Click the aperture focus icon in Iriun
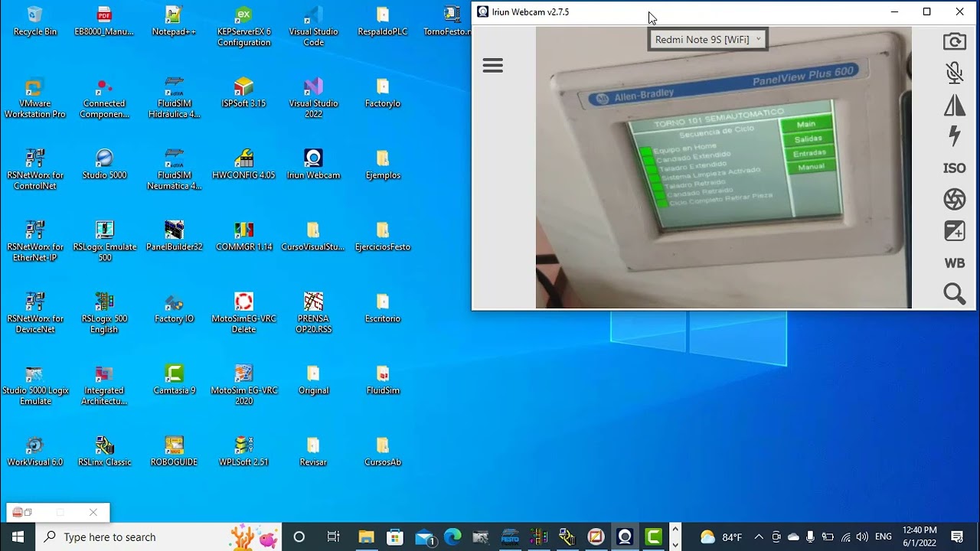Image resolution: width=980 pixels, height=551 pixels. [954, 200]
